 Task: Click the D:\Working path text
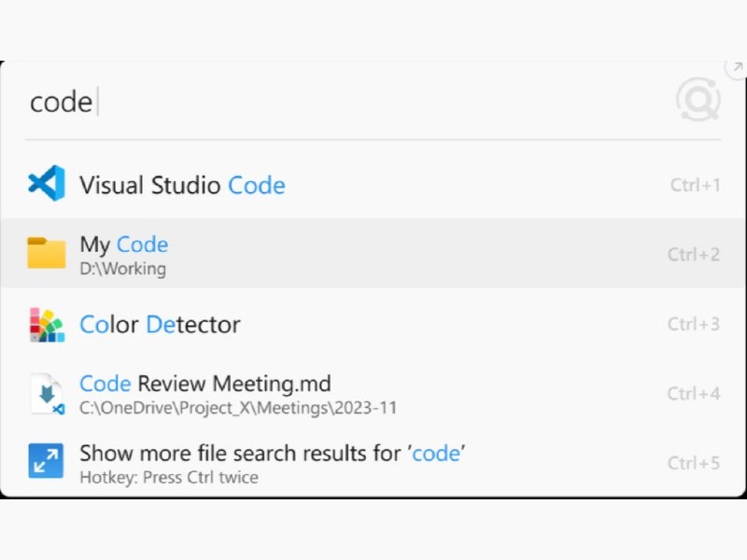click(123, 269)
